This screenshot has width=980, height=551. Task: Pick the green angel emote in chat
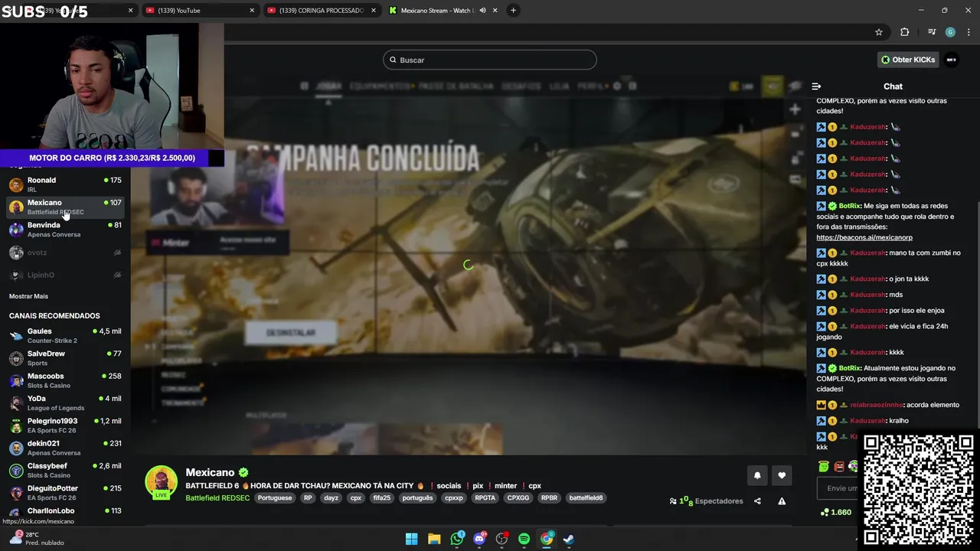point(824,466)
